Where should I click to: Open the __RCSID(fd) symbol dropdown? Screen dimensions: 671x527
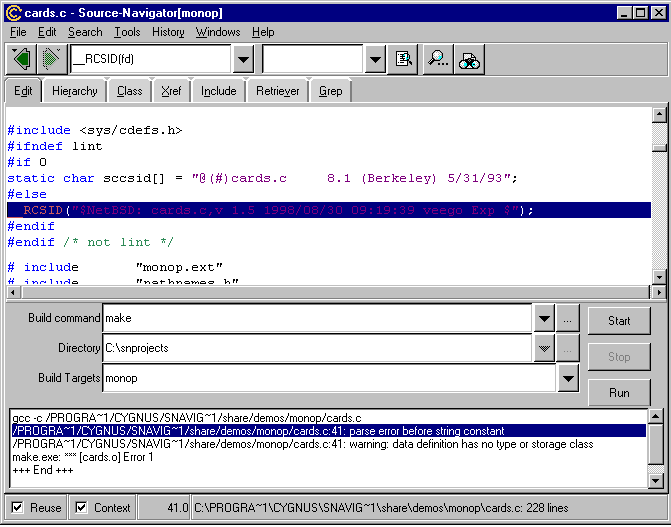click(x=242, y=59)
